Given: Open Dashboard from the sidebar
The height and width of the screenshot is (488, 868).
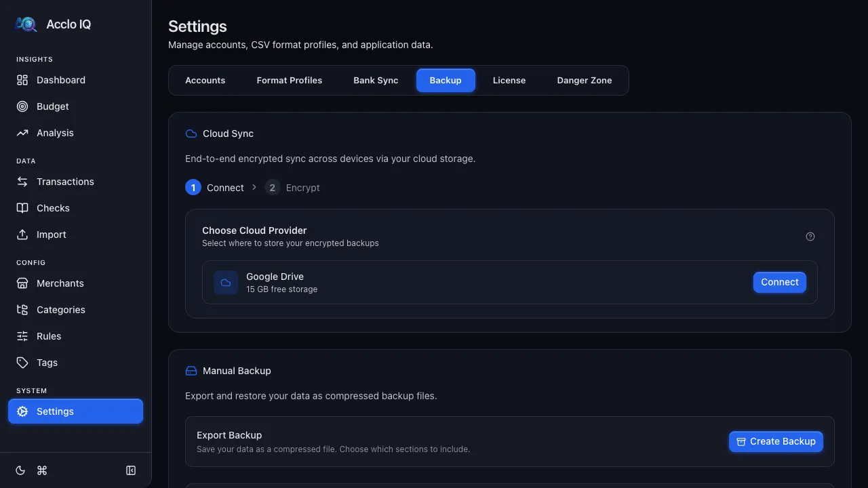Looking at the screenshot, I should tap(75, 80).
